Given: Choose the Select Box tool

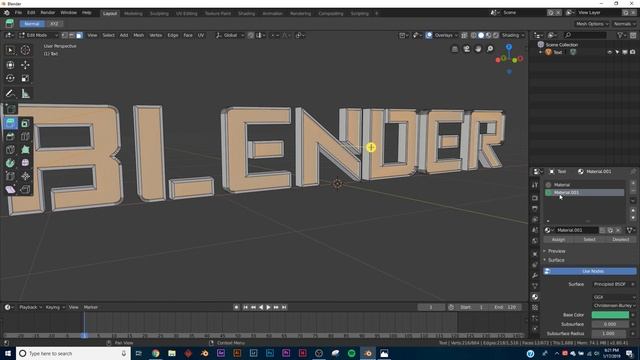Looking at the screenshot, I should [x=11, y=50].
